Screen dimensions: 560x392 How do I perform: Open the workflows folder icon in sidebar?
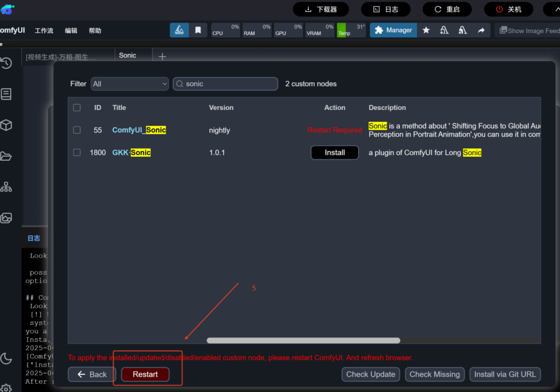[x=6, y=156]
